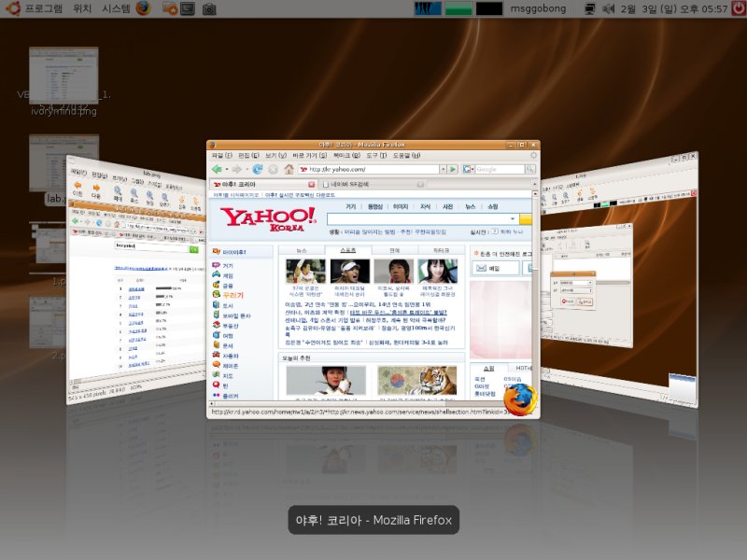Go to the Firefox Home page
The width and height of the screenshot is (747, 560).
click(x=289, y=169)
